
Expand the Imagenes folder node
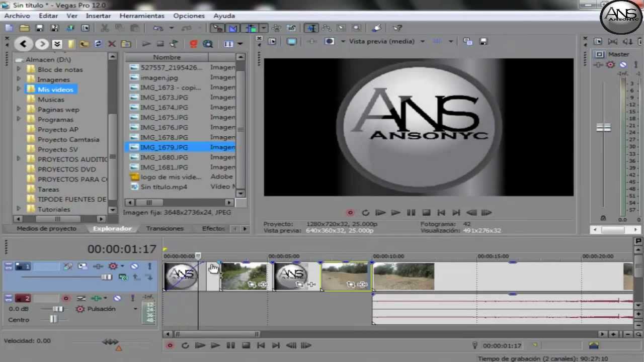[x=19, y=79]
